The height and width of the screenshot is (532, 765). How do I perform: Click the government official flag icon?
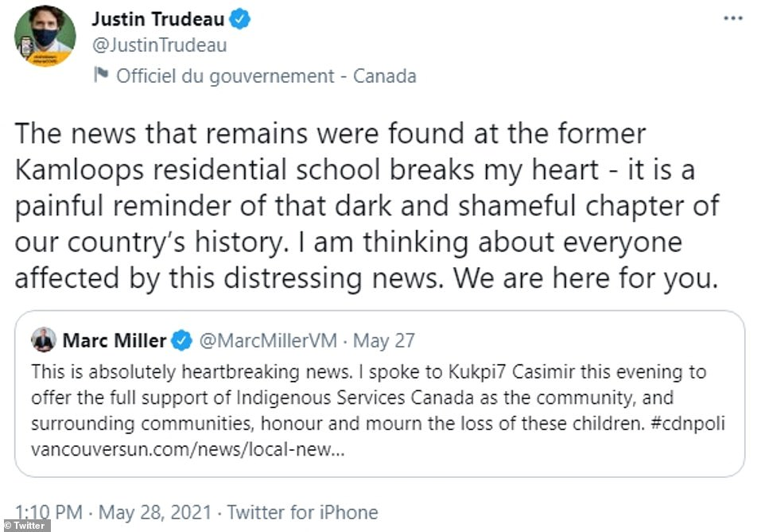pyautogui.click(x=101, y=76)
